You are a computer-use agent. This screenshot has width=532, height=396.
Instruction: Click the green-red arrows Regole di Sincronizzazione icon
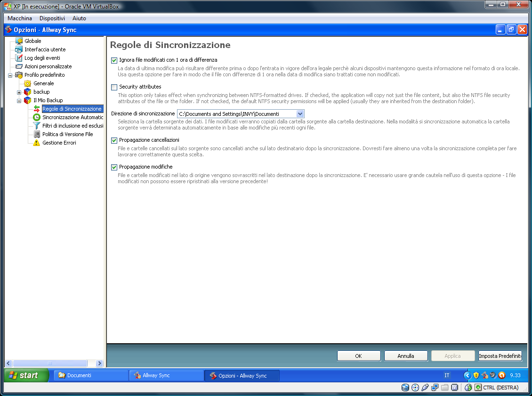pyautogui.click(x=37, y=109)
